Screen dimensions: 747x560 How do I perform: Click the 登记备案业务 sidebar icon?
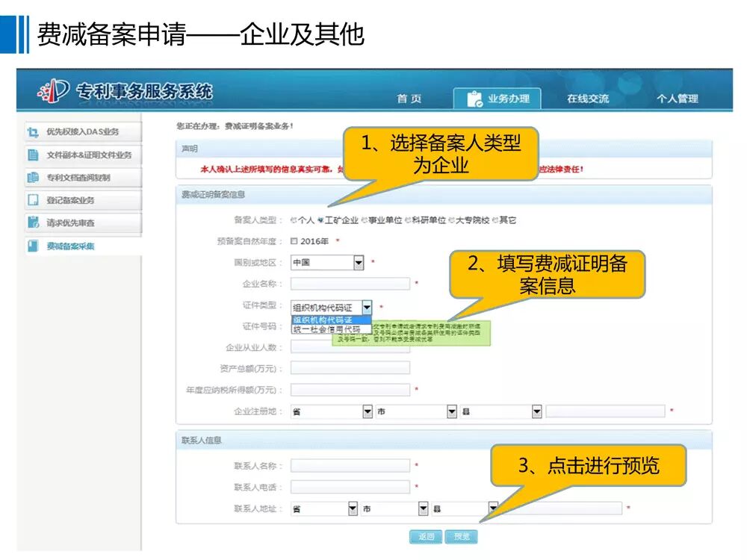click(x=33, y=200)
